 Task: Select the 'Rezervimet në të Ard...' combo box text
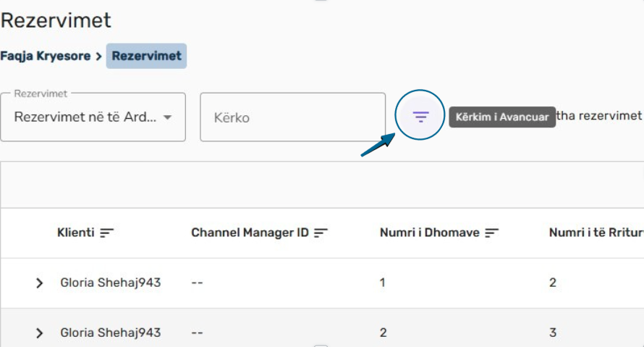tap(85, 117)
